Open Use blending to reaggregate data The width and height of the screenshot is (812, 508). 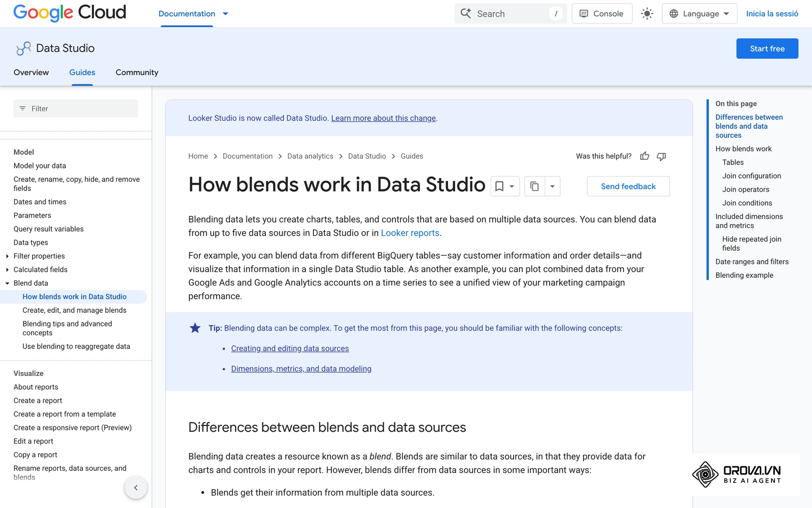(x=76, y=346)
